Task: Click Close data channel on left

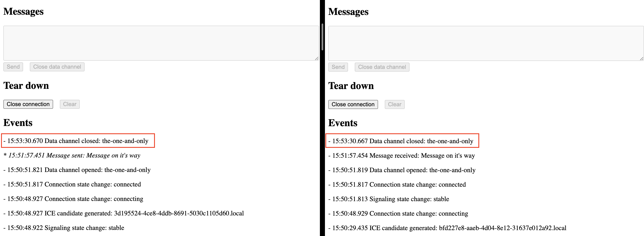Action: (x=57, y=67)
